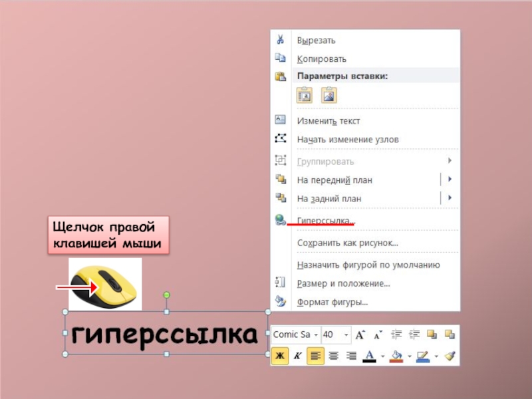Viewport: 532px width, 399px height.
Task: Click the scissors Cut icon
Action: pos(280,40)
